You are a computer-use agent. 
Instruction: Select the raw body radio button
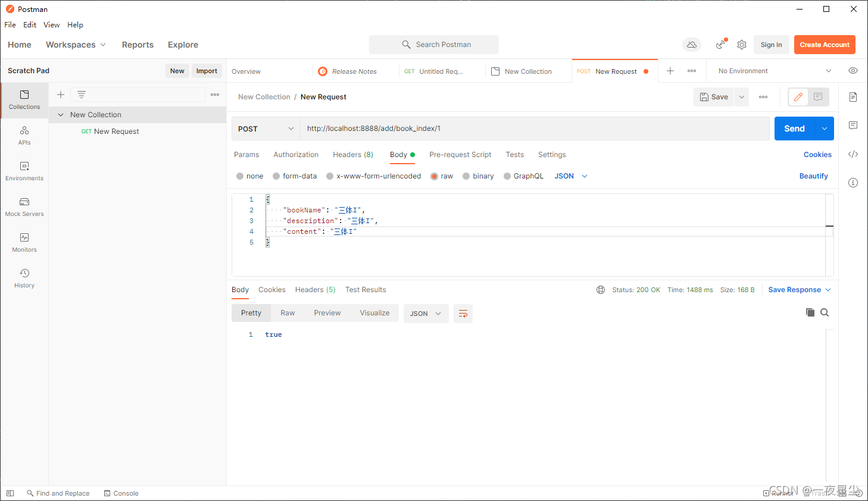[435, 176]
